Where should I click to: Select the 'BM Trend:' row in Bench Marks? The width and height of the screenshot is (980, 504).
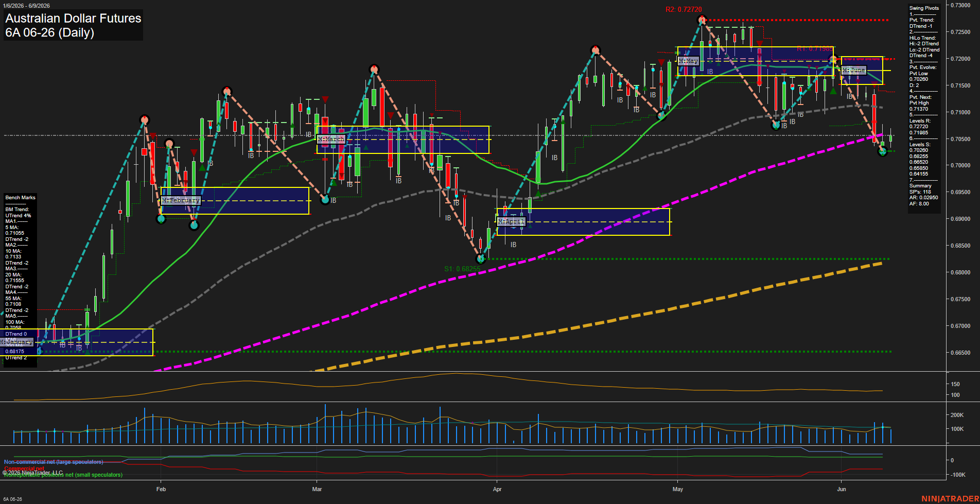click(17, 210)
